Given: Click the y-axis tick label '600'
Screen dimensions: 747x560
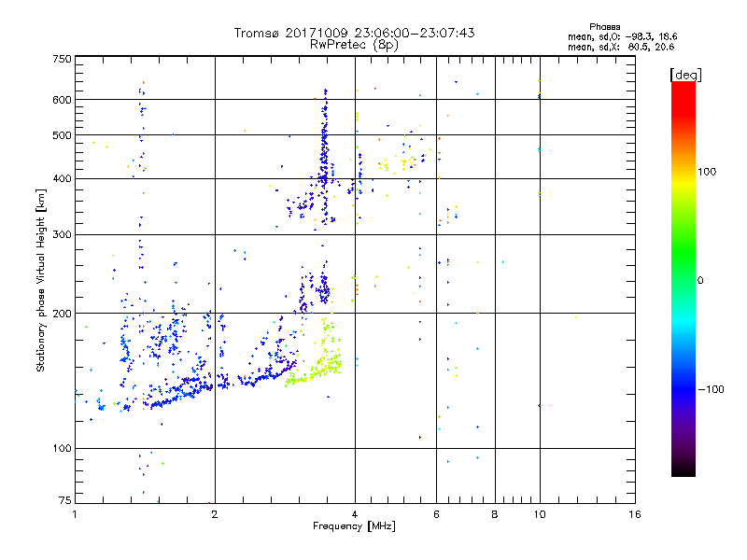Looking at the screenshot, I should pyautogui.click(x=62, y=100).
